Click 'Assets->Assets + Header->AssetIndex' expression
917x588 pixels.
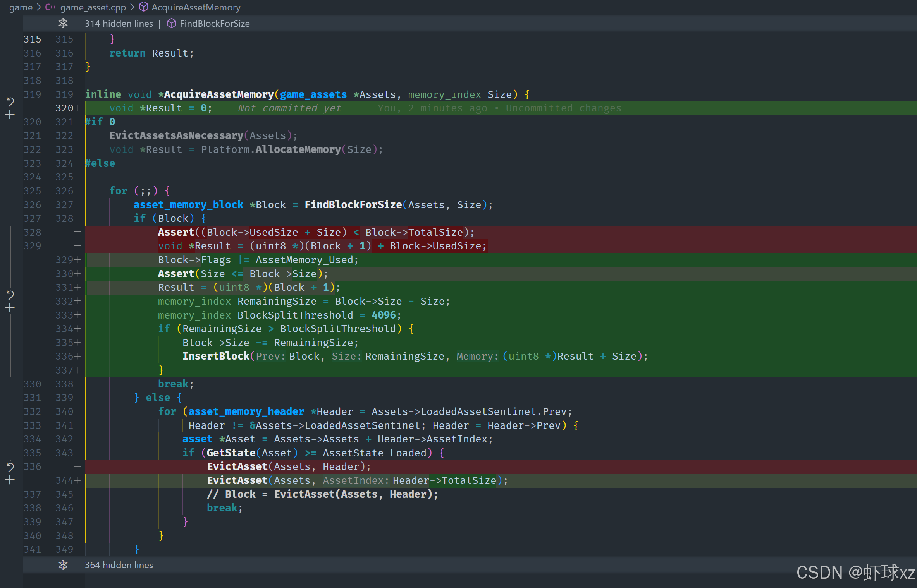[380, 439]
